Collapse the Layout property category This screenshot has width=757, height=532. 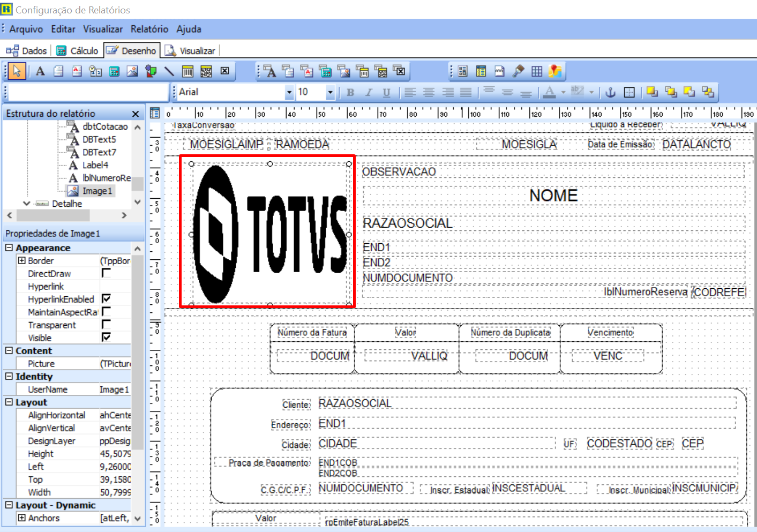tap(9, 402)
